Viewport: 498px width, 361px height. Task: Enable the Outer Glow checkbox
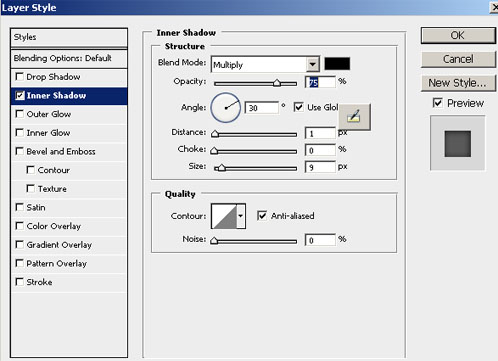(20, 114)
